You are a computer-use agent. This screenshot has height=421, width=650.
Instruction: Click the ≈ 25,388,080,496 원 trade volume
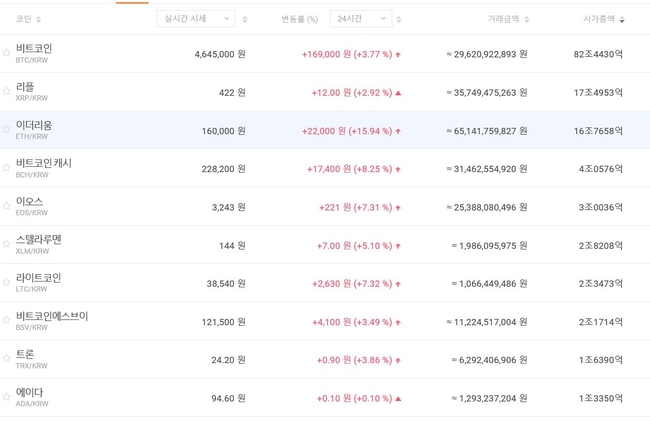point(487,208)
